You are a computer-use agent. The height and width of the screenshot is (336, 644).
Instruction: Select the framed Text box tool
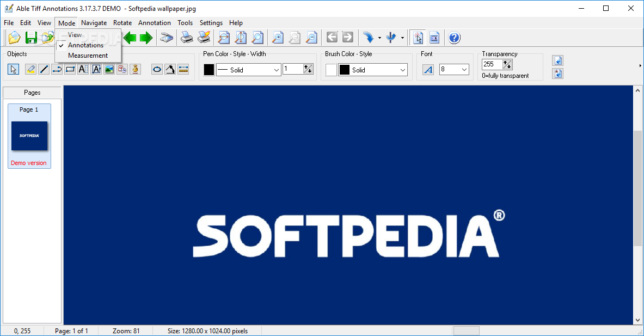click(96, 69)
